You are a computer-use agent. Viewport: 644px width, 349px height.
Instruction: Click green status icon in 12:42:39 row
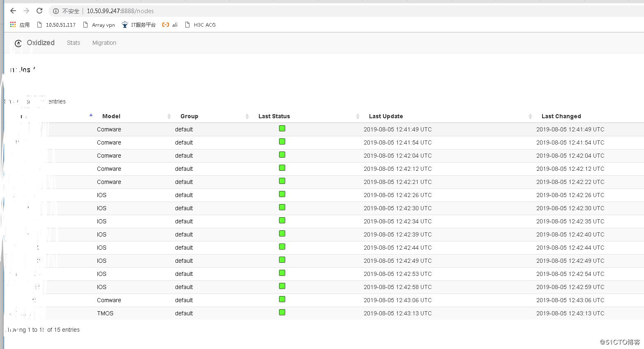[x=282, y=234]
